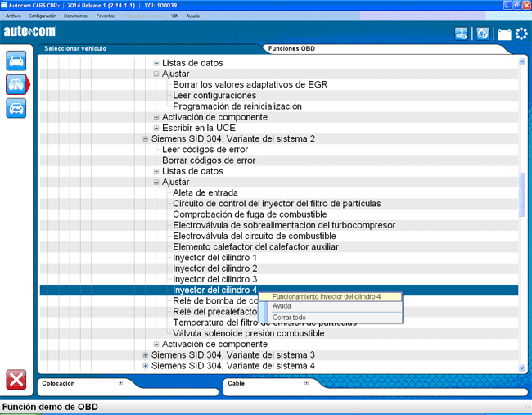Viewport: 532px width, 415px height.
Task: Select Leer códigos de error
Action: tap(205, 150)
